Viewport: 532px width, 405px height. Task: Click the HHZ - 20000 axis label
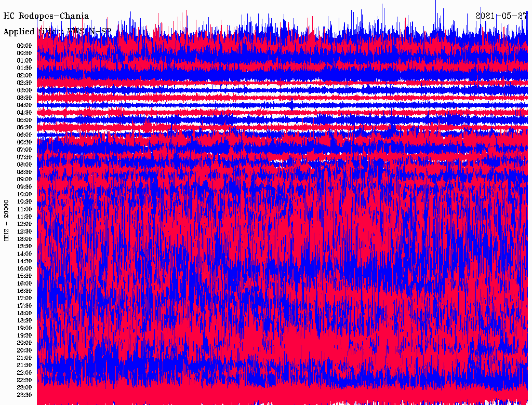coord(7,220)
